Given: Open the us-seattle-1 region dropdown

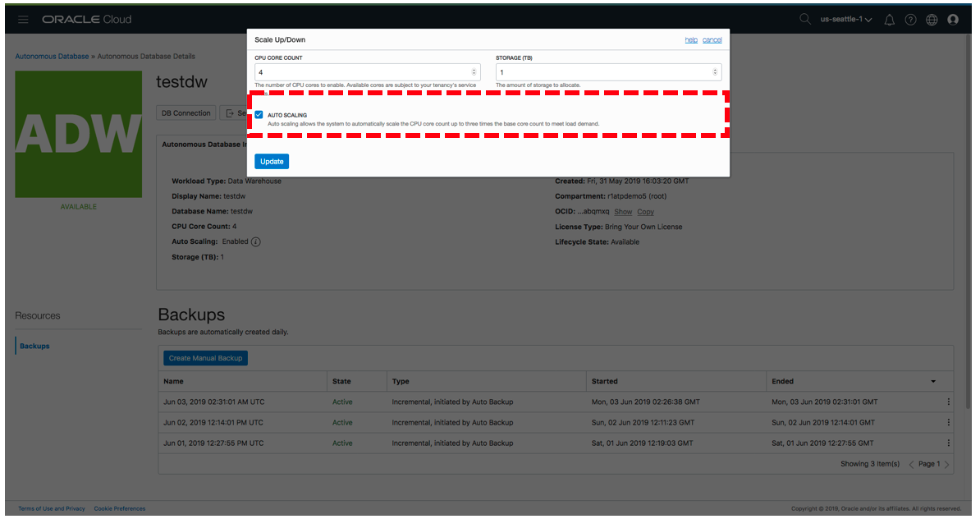Looking at the screenshot, I should pyautogui.click(x=845, y=20).
